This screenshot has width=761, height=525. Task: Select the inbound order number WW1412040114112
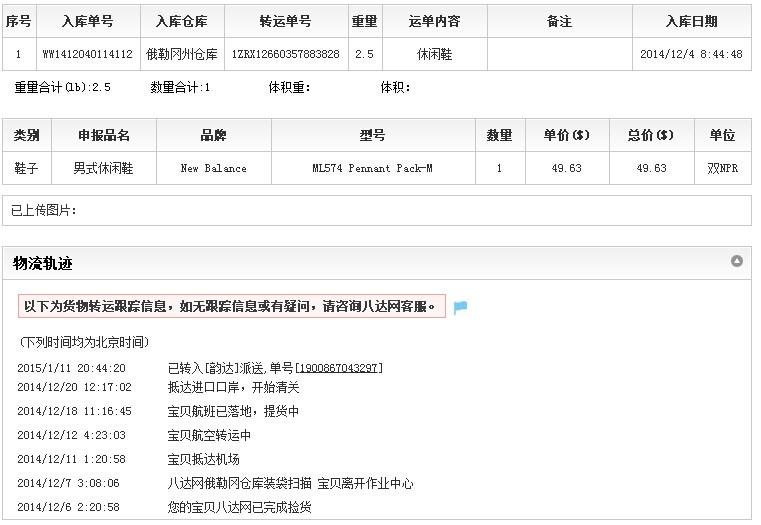point(88,54)
